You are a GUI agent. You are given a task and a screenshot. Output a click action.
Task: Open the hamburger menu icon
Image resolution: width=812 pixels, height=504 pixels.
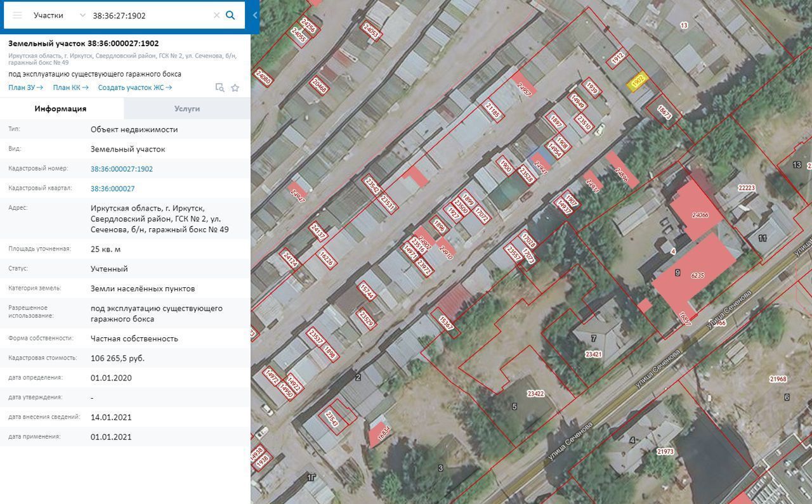point(18,15)
